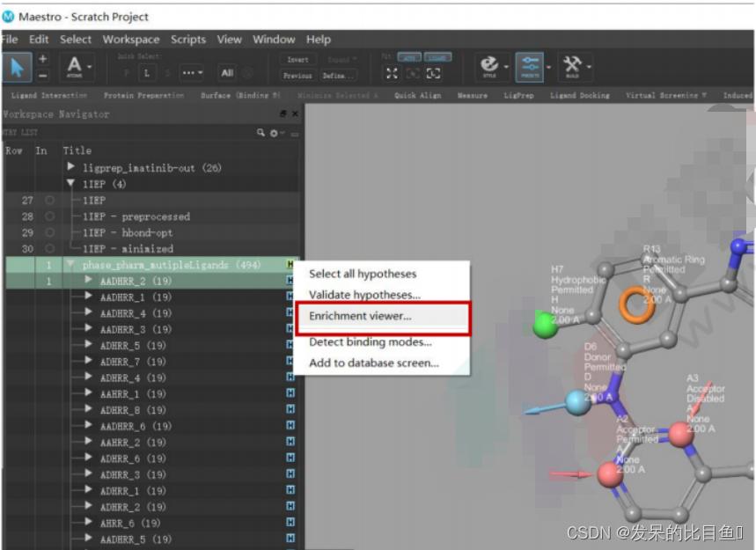Image resolution: width=756 pixels, height=550 pixels.
Task: Include 1IEP row 27 in workspace
Action: [49, 200]
